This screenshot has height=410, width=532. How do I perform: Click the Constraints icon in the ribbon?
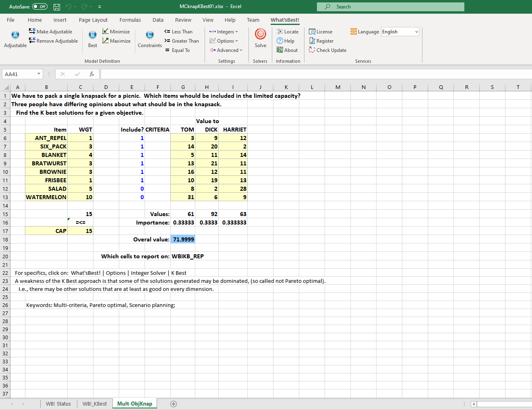pyautogui.click(x=149, y=35)
